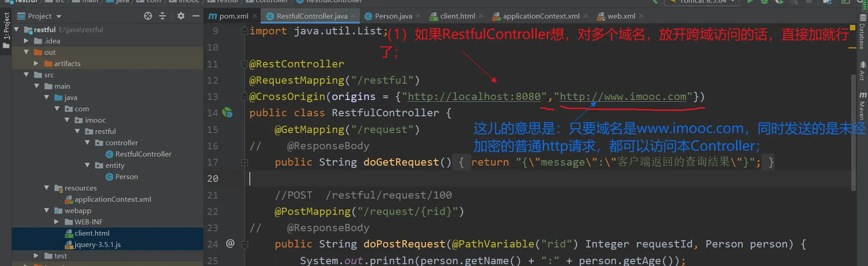This screenshot has height=266, width=868.
Task: Click the folded return statement on line 17
Action: point(616,162)
